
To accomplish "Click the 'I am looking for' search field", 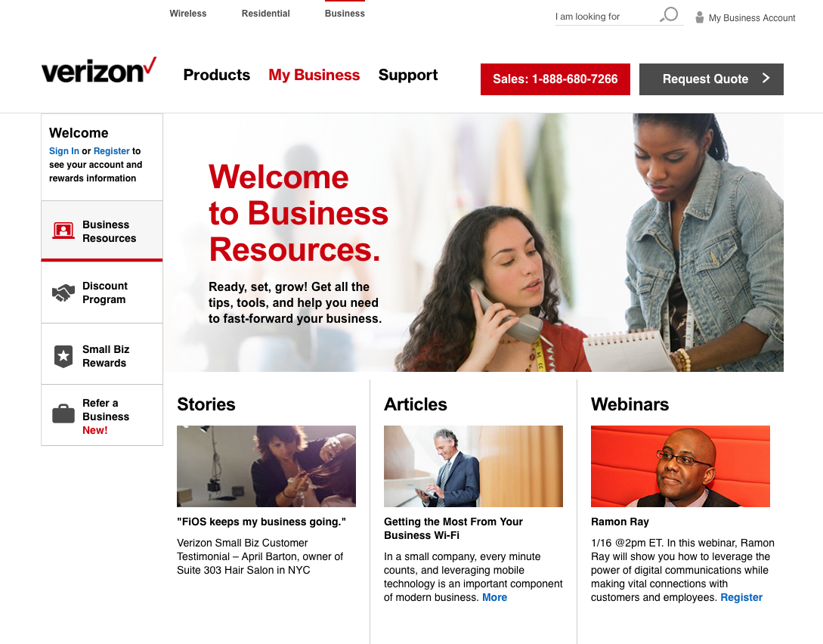I will tap(606, 17).
